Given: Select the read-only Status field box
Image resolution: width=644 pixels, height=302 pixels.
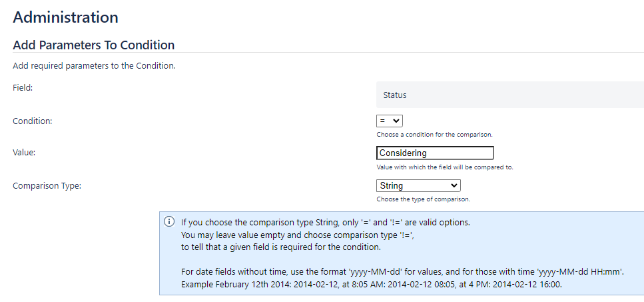Looking at the screenshot, I should tap(510, 95).
